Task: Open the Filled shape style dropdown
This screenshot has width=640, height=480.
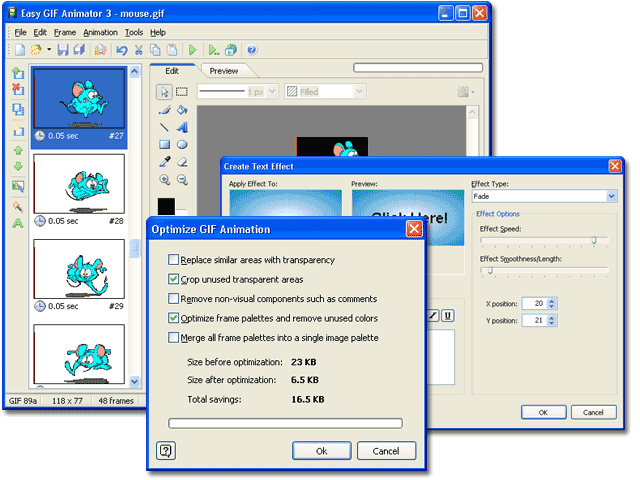Action: 320,92
